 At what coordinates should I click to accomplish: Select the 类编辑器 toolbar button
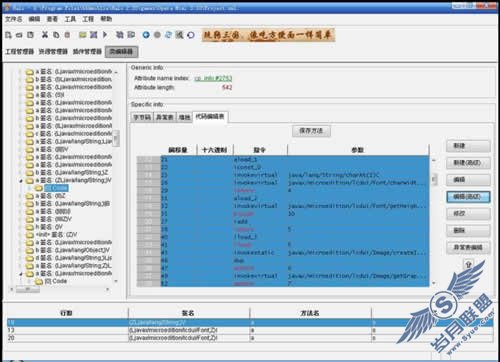point(121,52)
